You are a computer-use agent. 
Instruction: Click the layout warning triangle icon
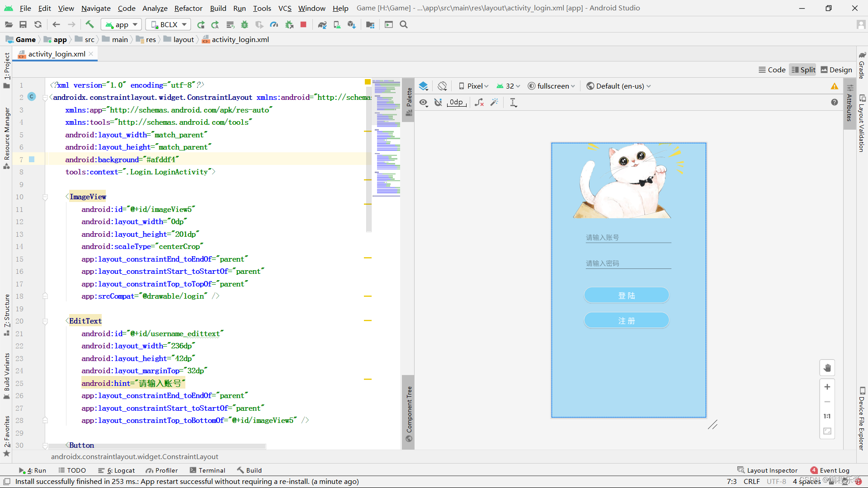click(834, 86)
